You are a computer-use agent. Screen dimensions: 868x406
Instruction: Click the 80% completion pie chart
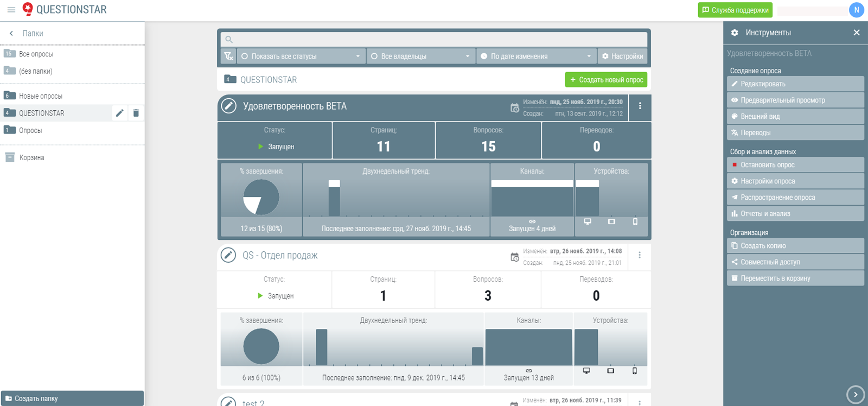pyautogui.click(x=261, y=197)
